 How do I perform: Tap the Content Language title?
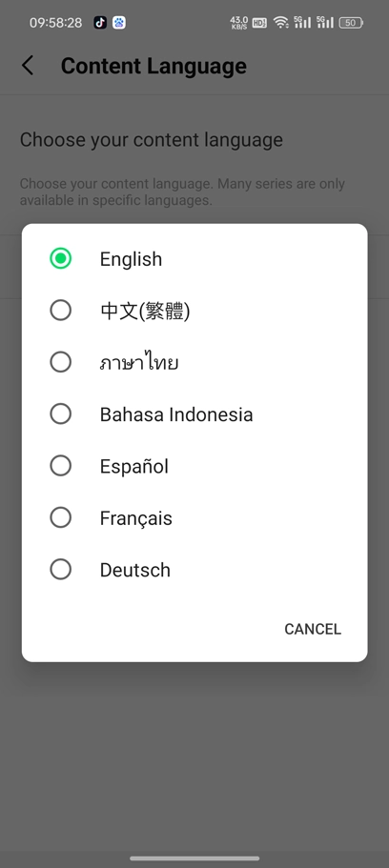coord(154,66)
